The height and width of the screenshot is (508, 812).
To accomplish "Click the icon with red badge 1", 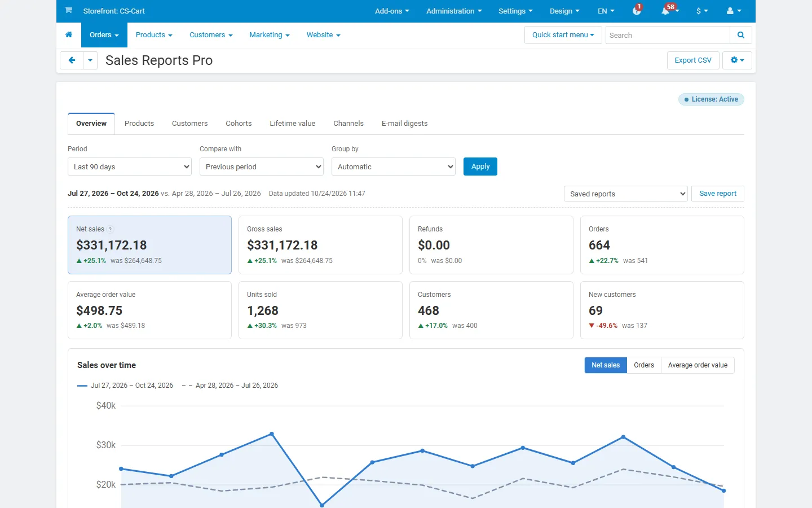I will tap(637, 11).
